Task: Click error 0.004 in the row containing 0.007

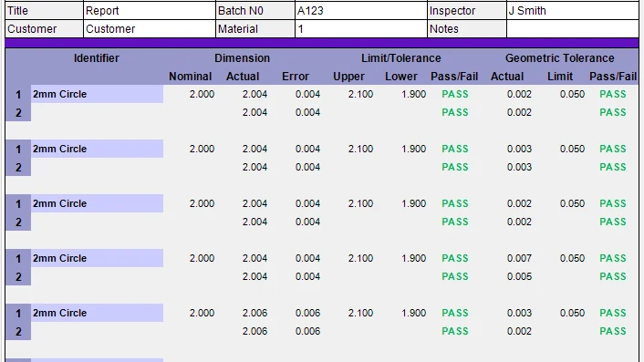Action: [307, 258]
